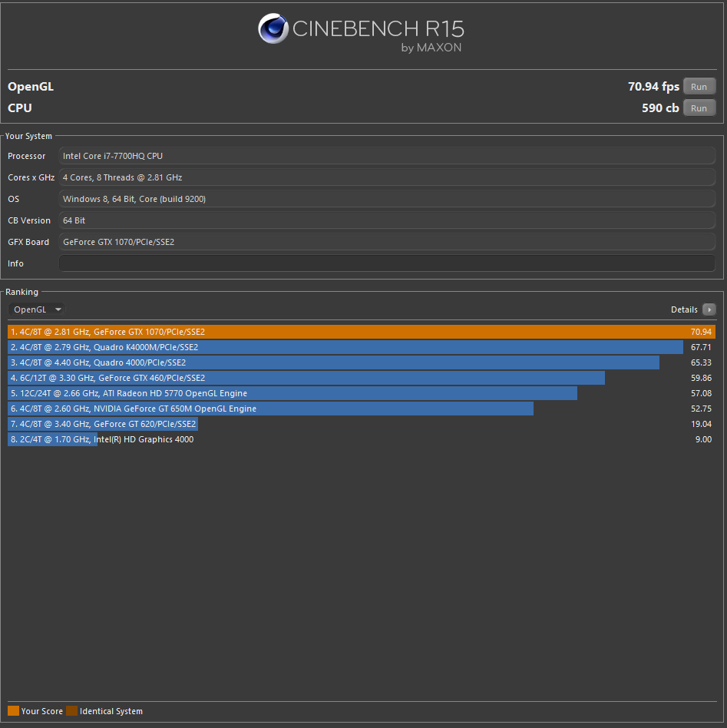Select ranking row 5 ATI Radeon HD 5770
Viewport: 727px width, 728px height.
362,393
